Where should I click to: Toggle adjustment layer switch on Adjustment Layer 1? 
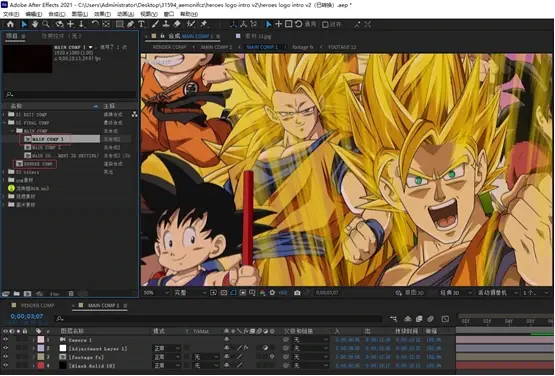(x=265, y=348)
